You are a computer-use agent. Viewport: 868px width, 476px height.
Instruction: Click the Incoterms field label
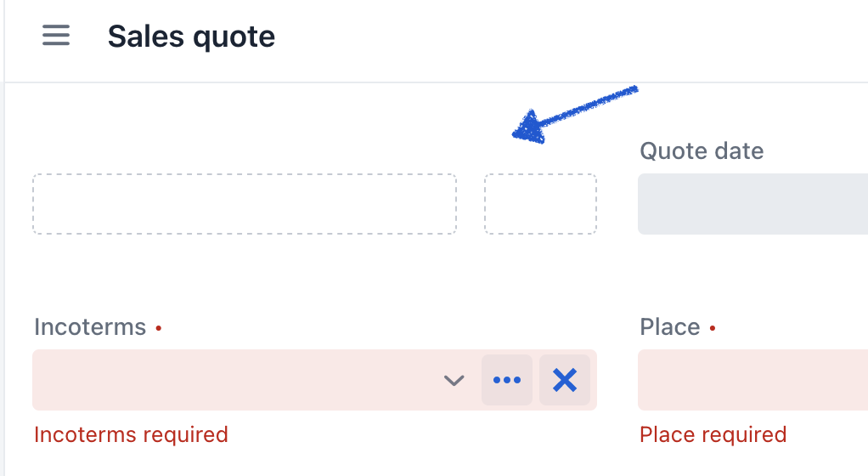click(x=90, y=327)
